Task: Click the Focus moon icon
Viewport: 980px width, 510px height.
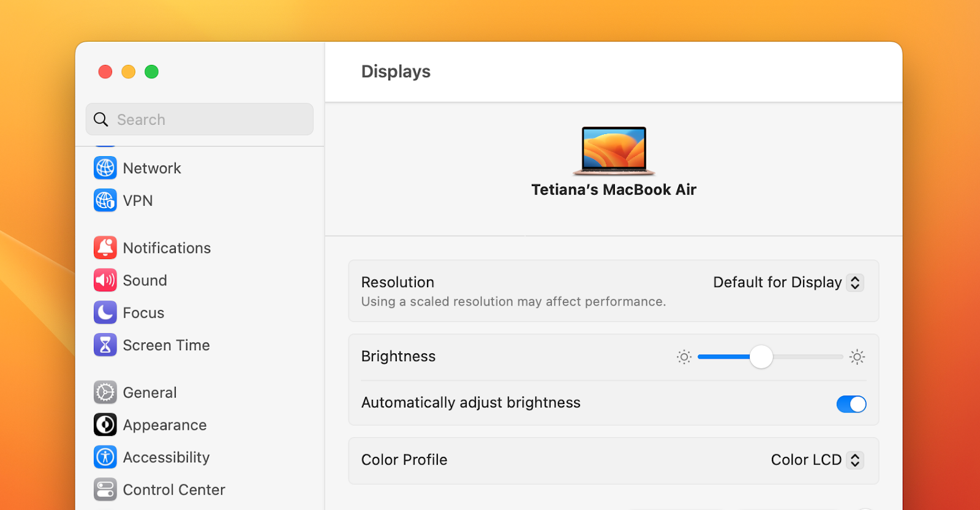Action: point(105,312)
